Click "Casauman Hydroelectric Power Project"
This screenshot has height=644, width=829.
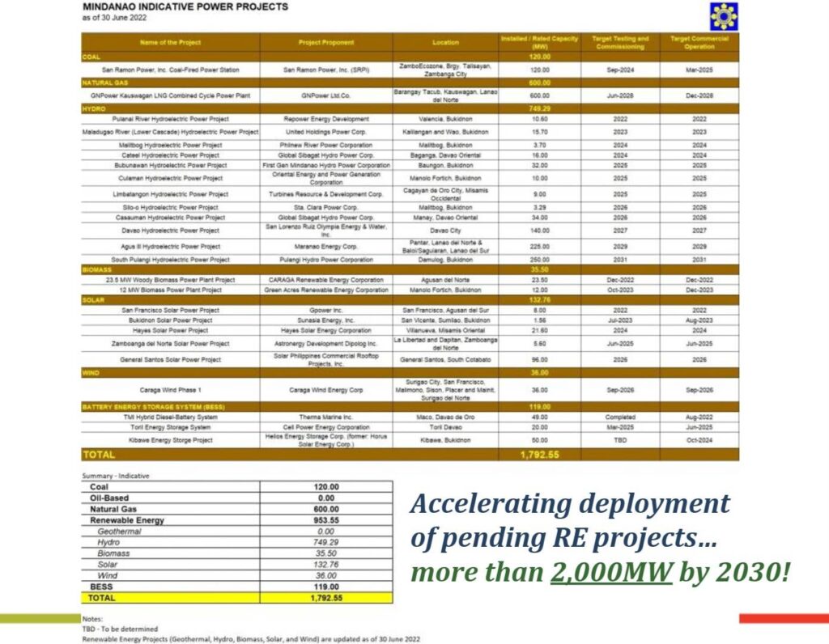[x=170, y=218]
